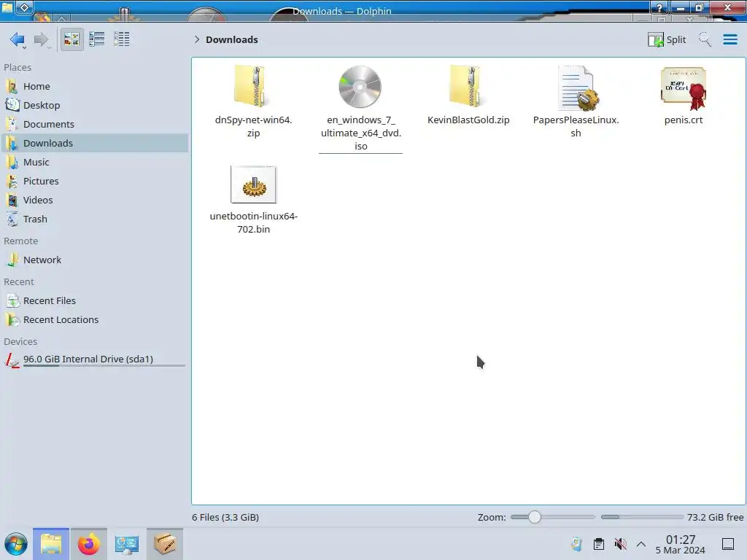The width and height of the screenshot is (747, 560).
Task: Click the Show Desktop square button
Action: coord(728,544)
